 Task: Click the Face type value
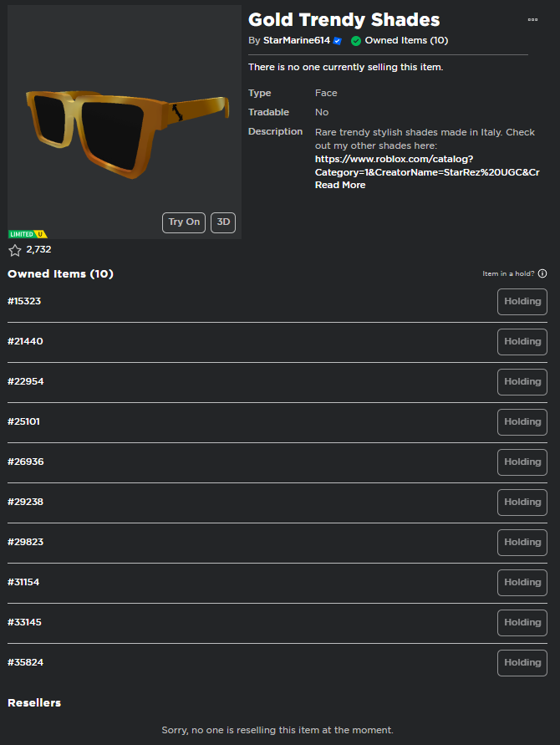[326, 93]
